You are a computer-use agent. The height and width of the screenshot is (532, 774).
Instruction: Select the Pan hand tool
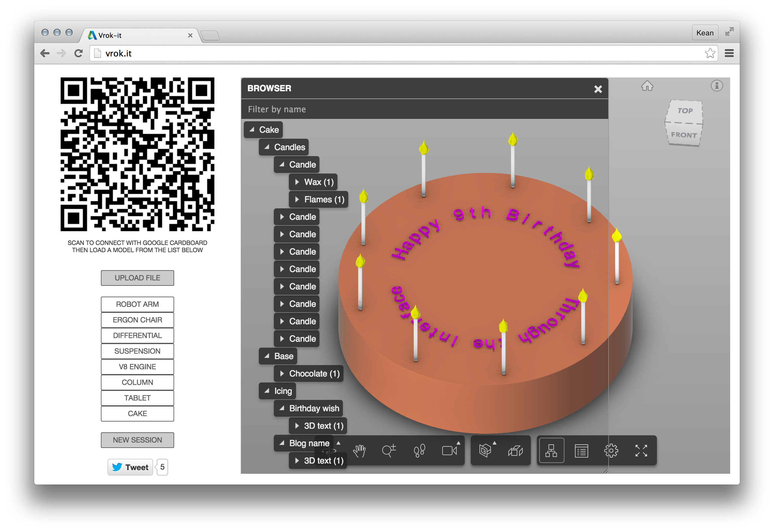(359, 451)
